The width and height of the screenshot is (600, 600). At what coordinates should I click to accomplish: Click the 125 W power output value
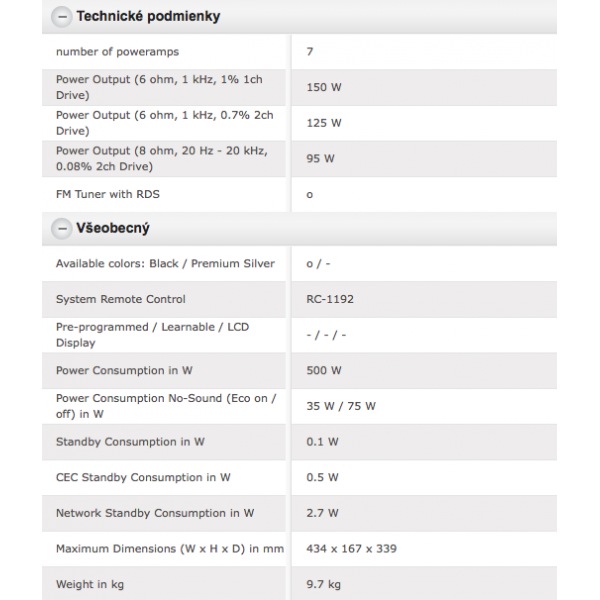coord(323,123)
